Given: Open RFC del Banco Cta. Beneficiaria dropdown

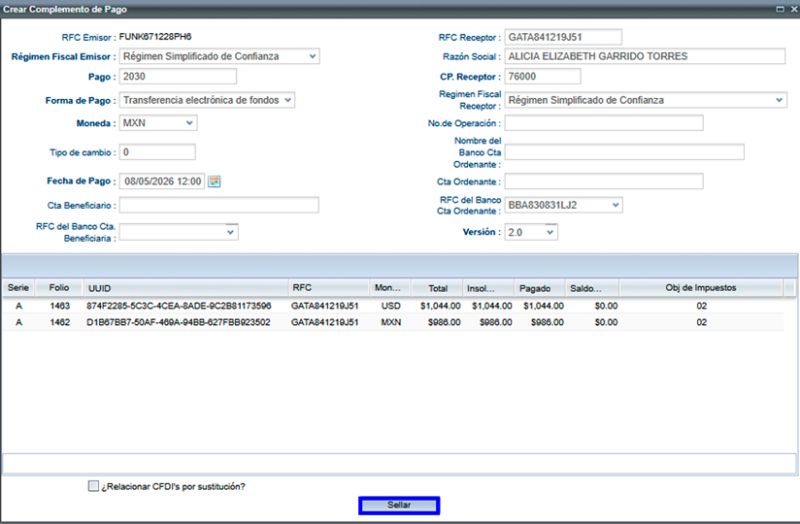Looking at the screenshot, I should 231,232.
